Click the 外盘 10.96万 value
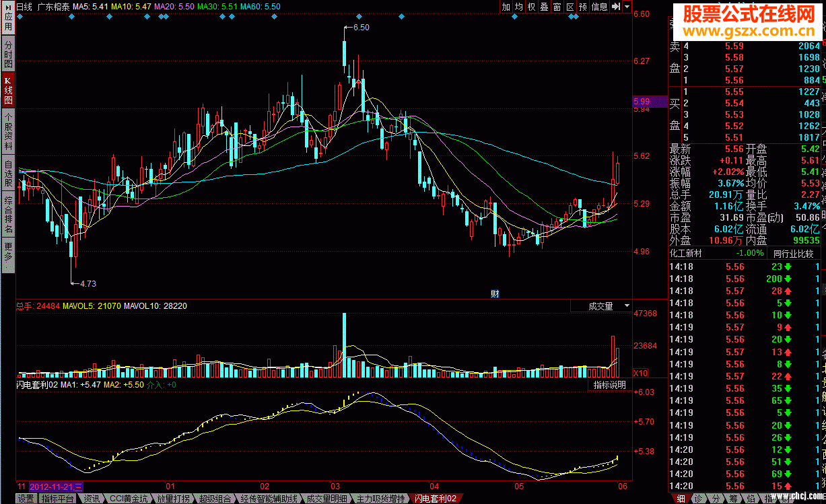Image resolution: width=826 pixels, height=504 pixels. point(726,240)
